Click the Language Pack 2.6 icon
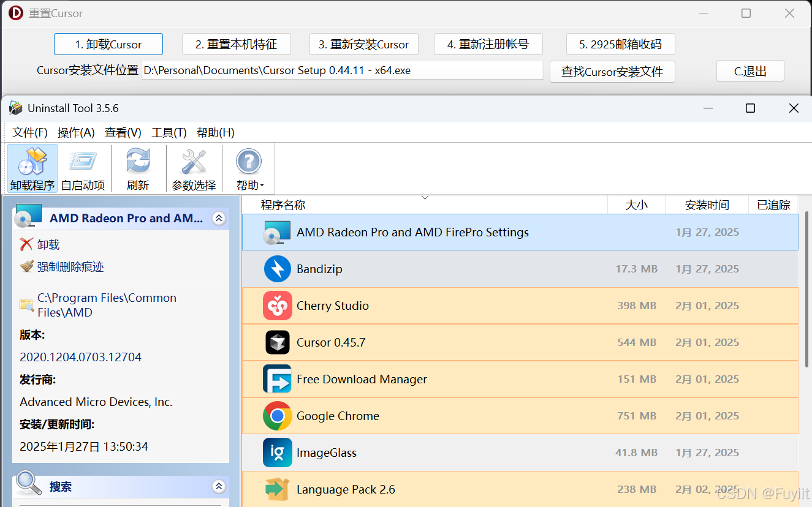 [x=277, y=489]
